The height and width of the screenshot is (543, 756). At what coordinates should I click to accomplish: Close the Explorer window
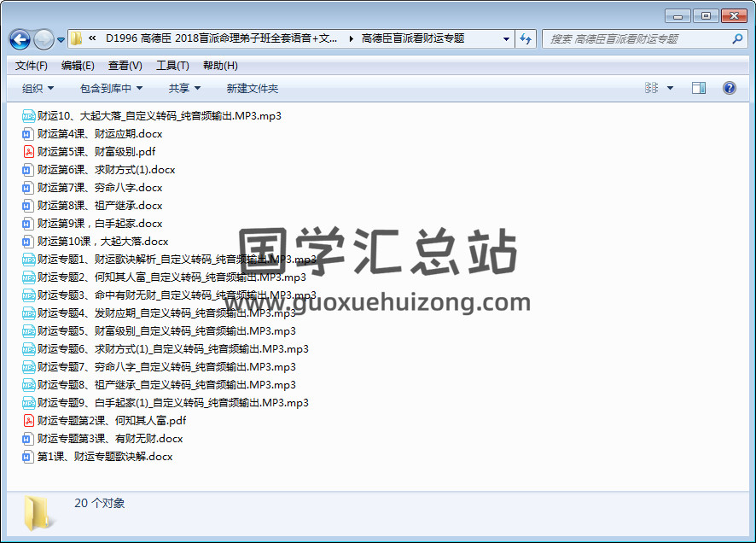[734, 16]
